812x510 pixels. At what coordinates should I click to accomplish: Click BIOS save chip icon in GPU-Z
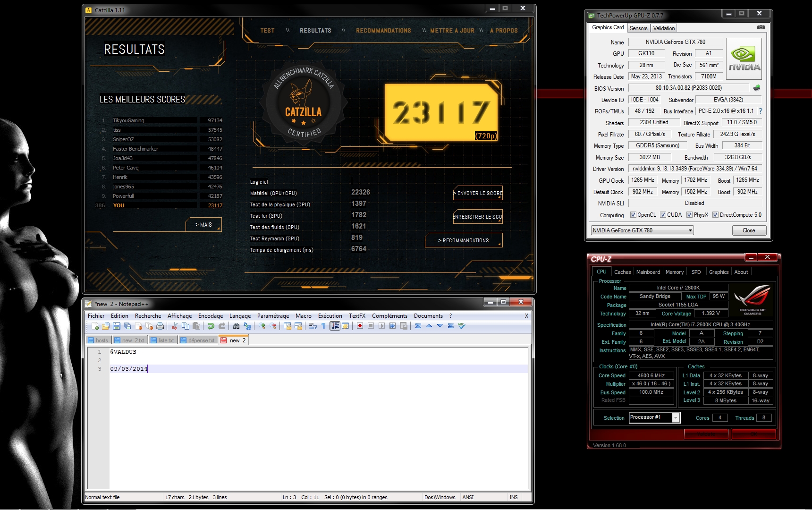tap(757, 88)
